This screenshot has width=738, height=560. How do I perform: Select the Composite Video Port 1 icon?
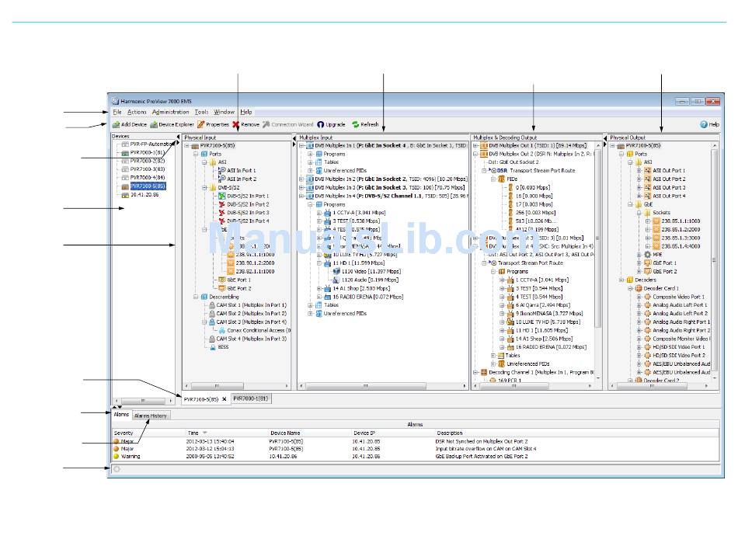(x=648, y=297)
